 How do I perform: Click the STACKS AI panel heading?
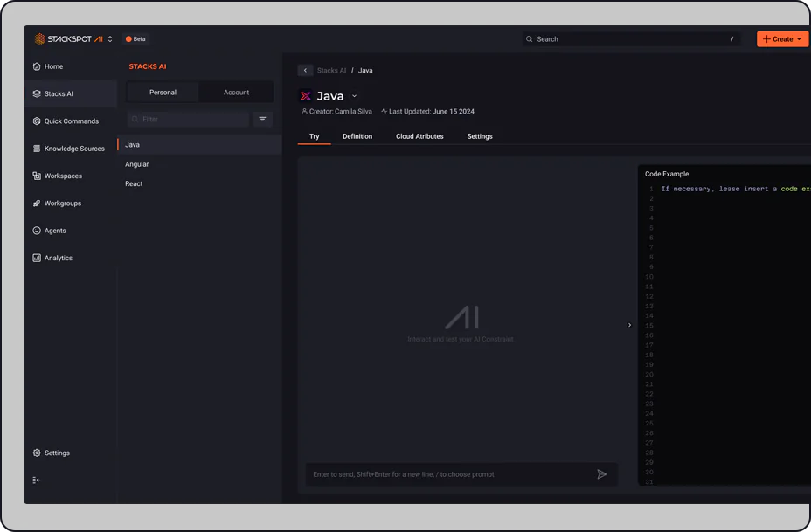pos(148,66)
